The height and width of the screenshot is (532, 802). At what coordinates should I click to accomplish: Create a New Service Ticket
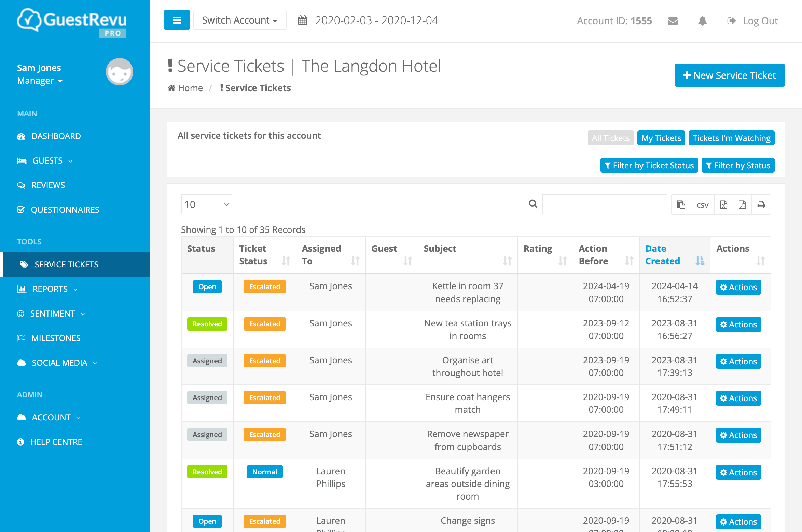729,75
